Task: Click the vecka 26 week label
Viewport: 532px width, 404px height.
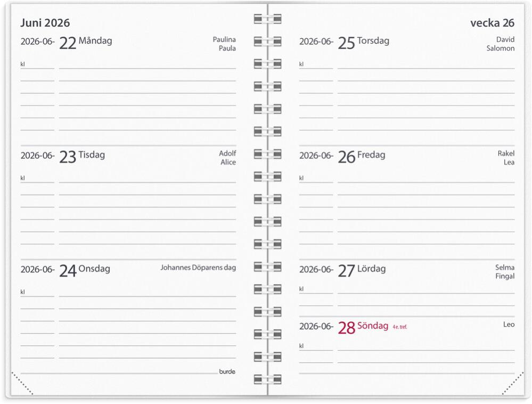Action: tap(492, 22)
